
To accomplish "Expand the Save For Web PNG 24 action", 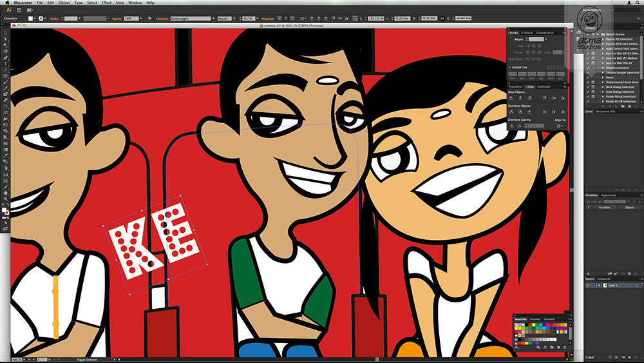I will pyautogui.click(x=603, y=63).
